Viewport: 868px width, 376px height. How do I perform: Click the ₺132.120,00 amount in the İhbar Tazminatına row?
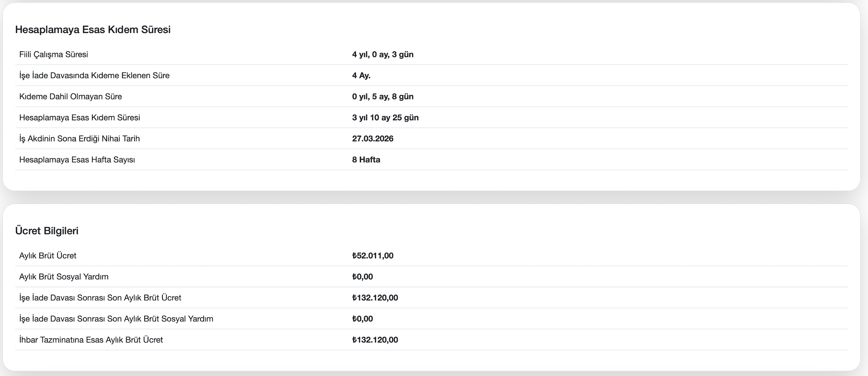pos(375,340)
